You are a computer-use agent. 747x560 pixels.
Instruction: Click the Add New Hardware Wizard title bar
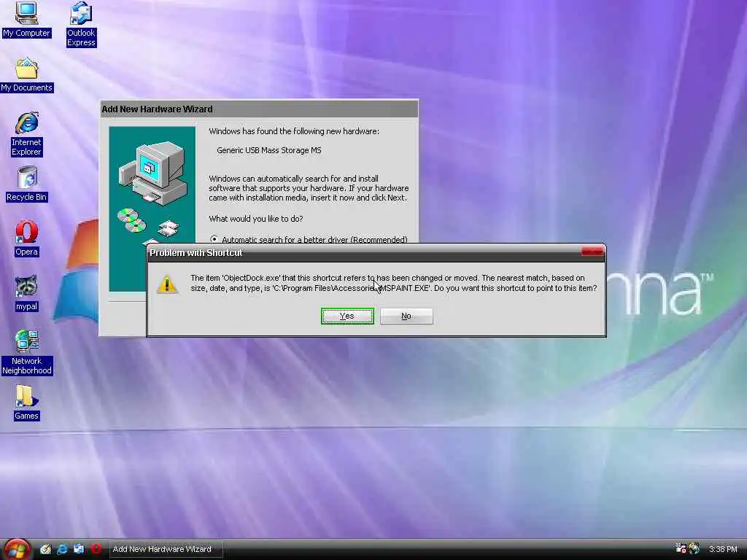pyautogui.click(x=259, y=109)
